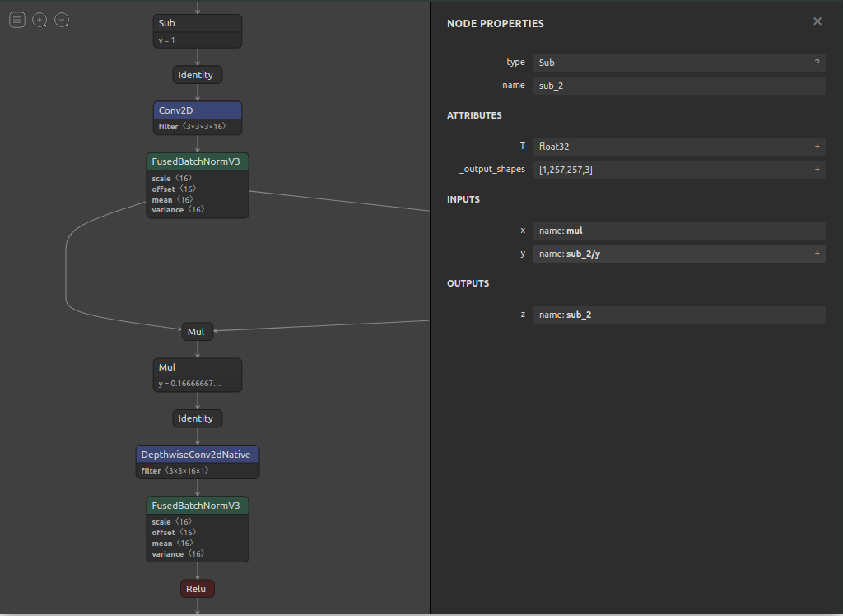The width and height of the screenshot is (843, 616).
Task: Click the z output field named sub_2
Action: tap(678, 315)
